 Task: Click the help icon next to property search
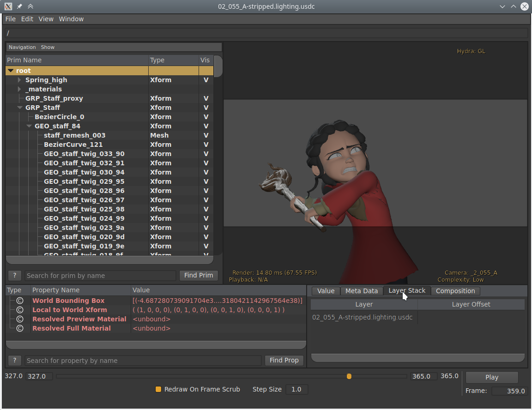pyautogui.click(x=14, y=361)
